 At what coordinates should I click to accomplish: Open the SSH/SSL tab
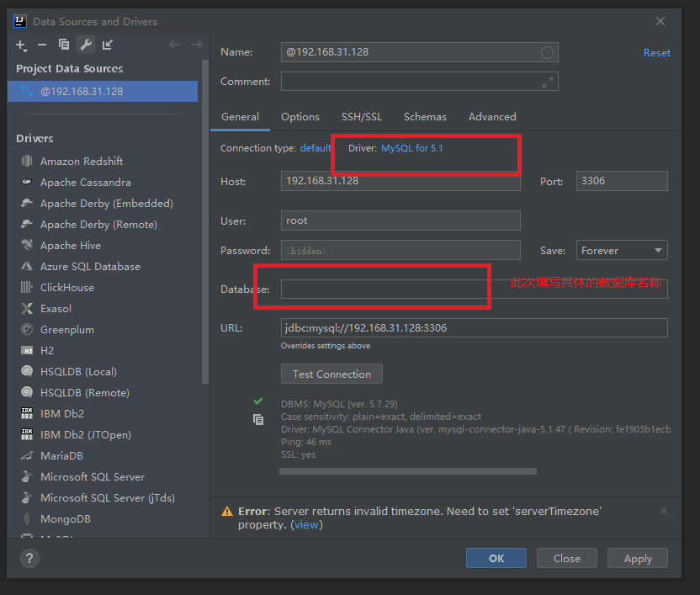(x=362, y=117)
